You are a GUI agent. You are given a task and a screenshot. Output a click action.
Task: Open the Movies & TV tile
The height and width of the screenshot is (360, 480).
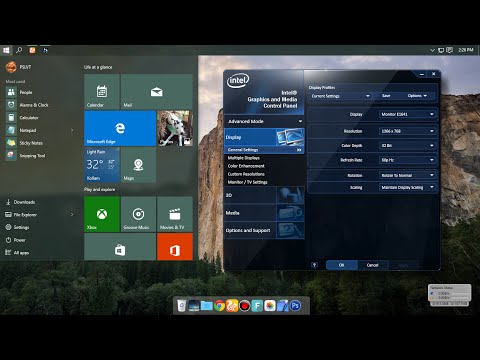(175, 214)
